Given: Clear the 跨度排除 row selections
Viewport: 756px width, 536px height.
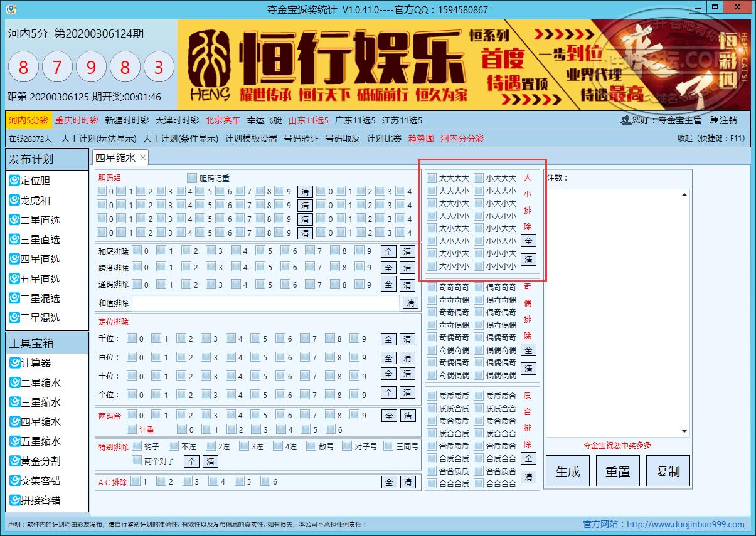Looking at the screenshot, I should [408, 268].
